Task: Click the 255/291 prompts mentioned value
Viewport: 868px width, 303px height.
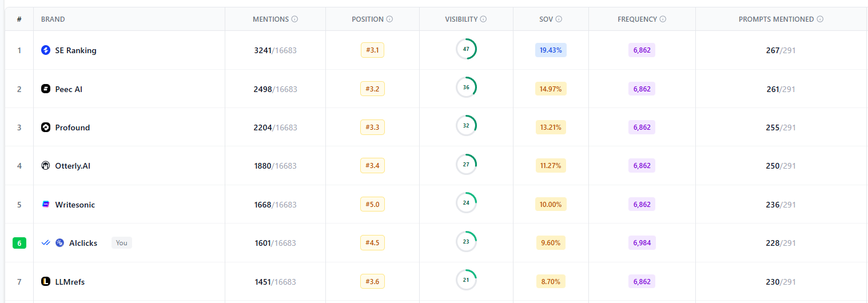Action: (781, 127)
